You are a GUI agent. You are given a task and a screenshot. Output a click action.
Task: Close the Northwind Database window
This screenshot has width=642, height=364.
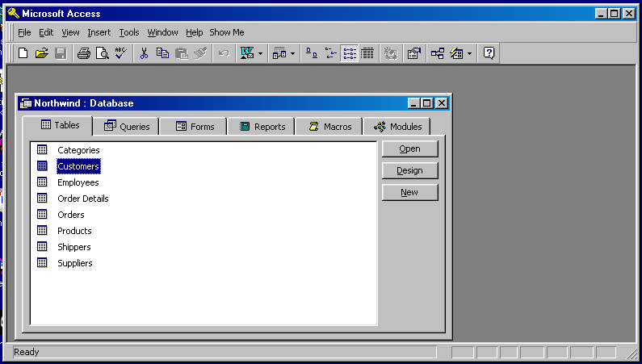pyautogui.click(x=442, y=103)
